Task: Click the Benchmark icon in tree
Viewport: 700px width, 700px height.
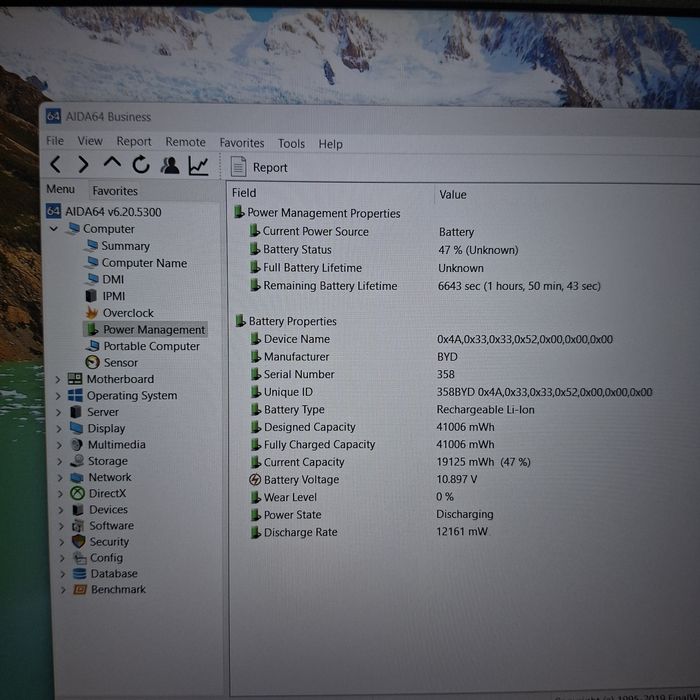Action: click(x=80, y=590)
